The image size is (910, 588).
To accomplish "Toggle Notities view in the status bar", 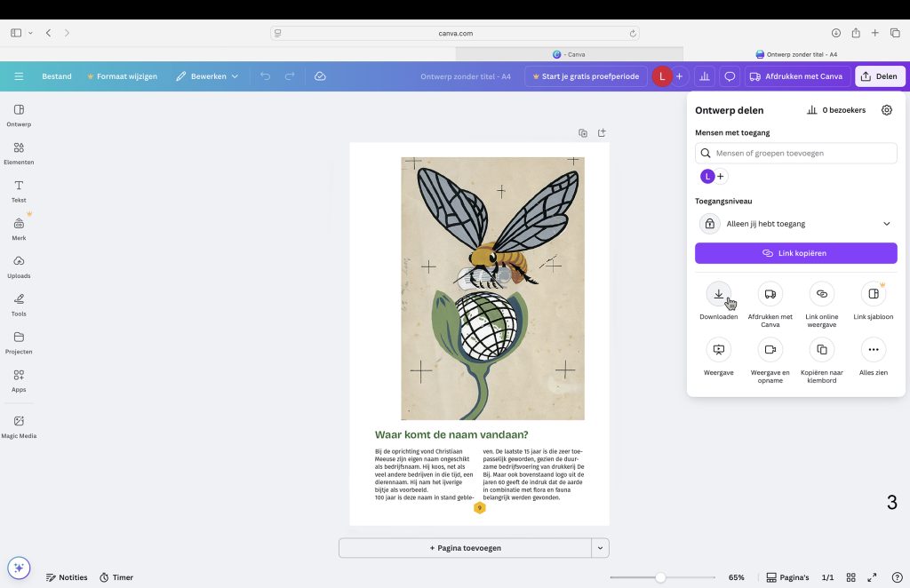I will [67, 577].
